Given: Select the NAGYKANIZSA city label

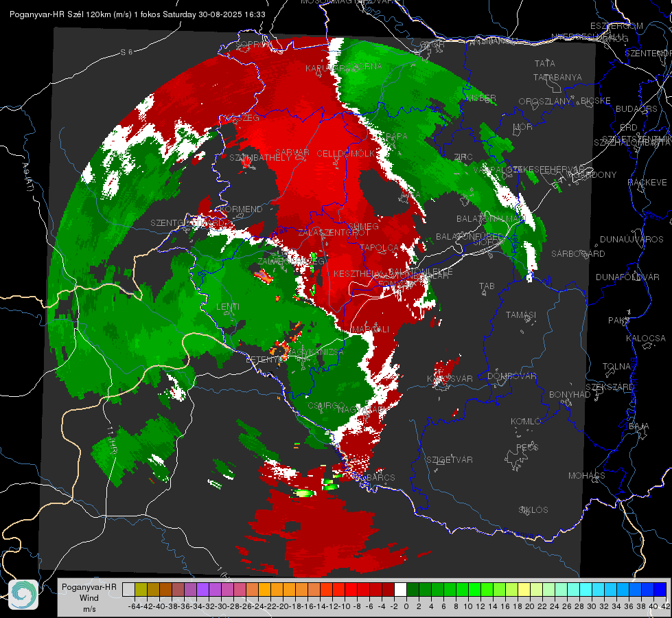Looking at the screenshot, I should tap(315, 352).
